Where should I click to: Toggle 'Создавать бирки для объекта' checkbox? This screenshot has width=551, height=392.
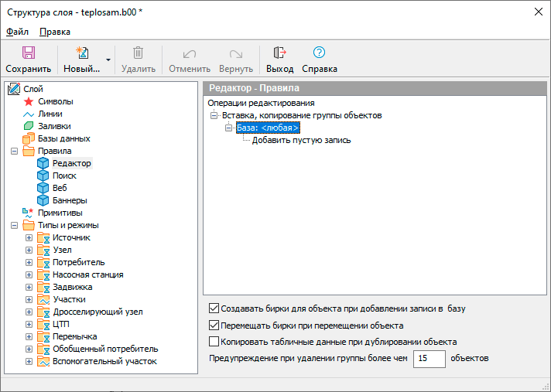[x=214, y=308]
